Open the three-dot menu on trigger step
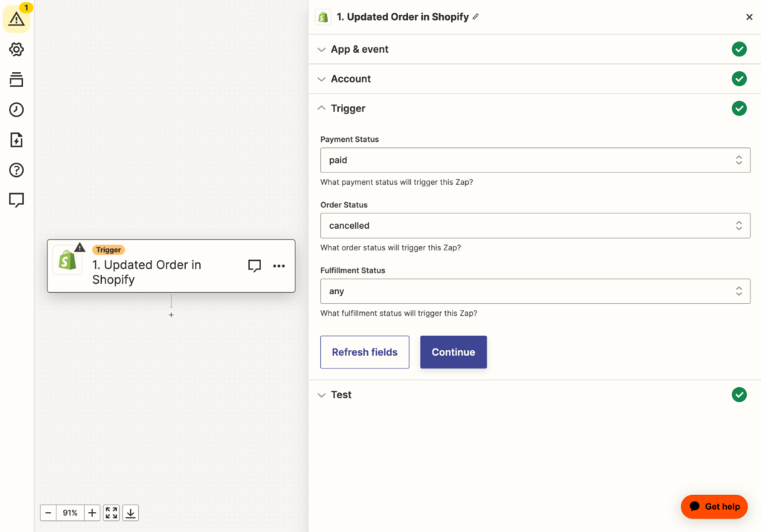 (x=279, y=266)
